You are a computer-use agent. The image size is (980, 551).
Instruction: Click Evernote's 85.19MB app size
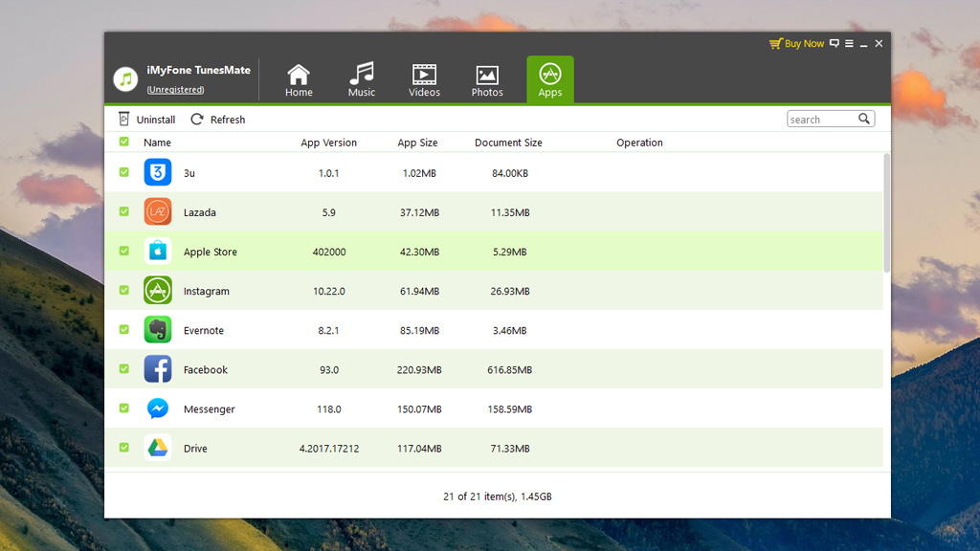pos(419,330)
